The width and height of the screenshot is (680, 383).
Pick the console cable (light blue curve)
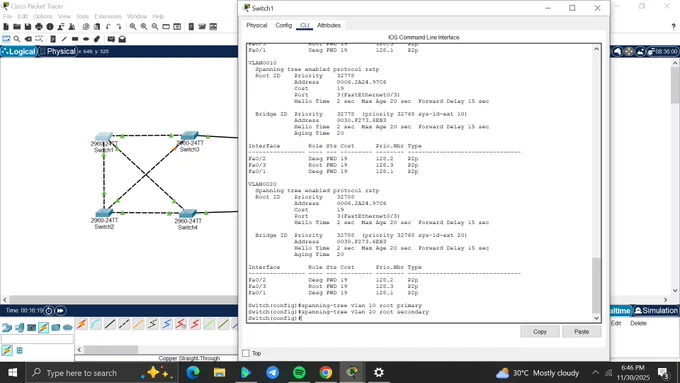(x=96, y=324)
